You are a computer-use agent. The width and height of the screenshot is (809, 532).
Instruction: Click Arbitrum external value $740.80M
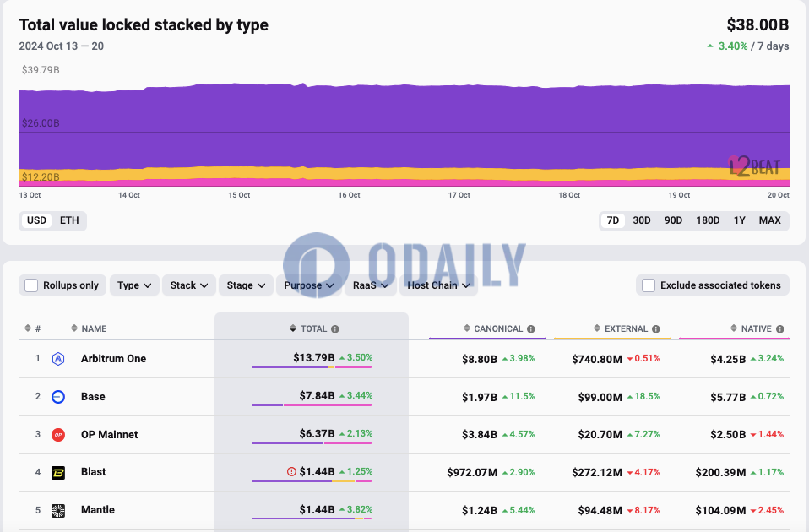click(x=597, y=359)
